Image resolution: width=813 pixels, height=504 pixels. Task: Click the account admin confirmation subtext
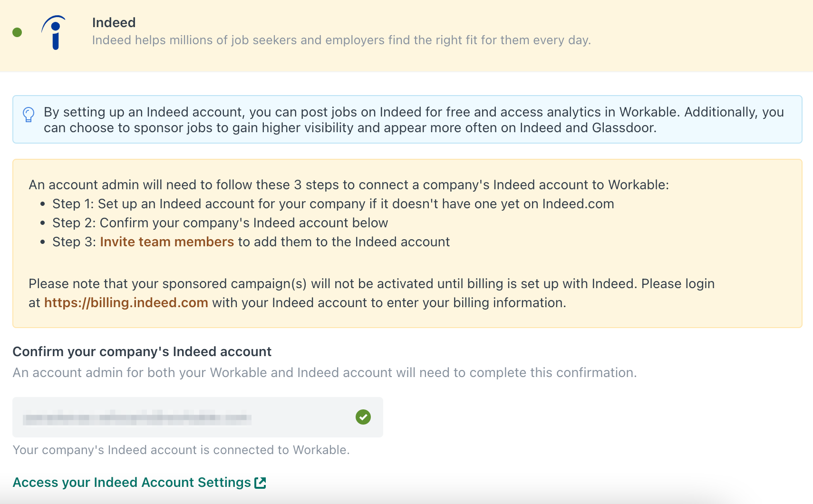(x=325, y=372)
